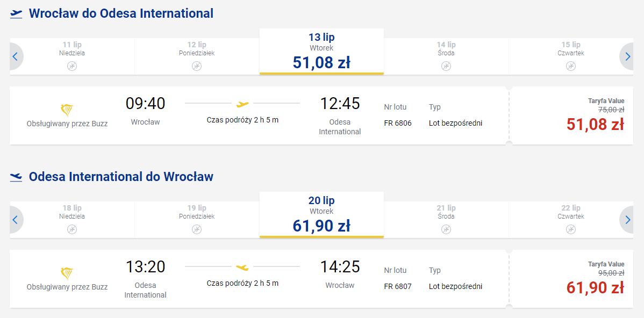
Task: Show later outbound dates with right arrow
Action: coord(627,56)
